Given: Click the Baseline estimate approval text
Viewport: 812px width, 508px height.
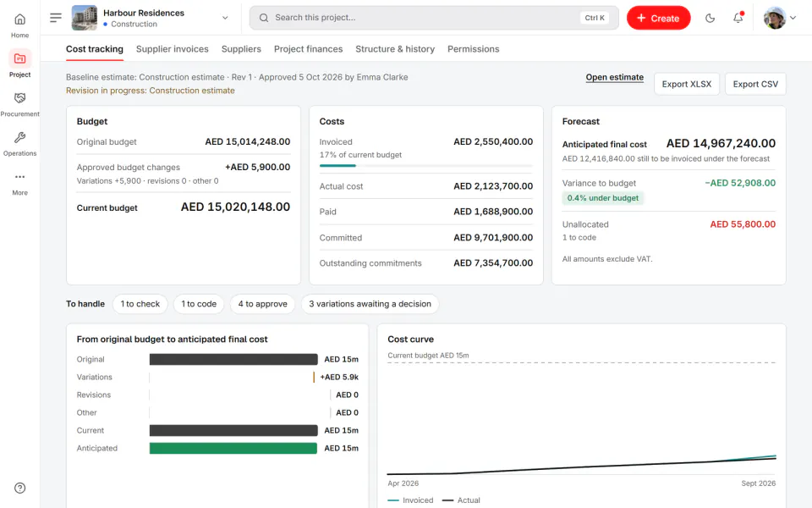Looking at the screenshot, I should pos(237,77).
